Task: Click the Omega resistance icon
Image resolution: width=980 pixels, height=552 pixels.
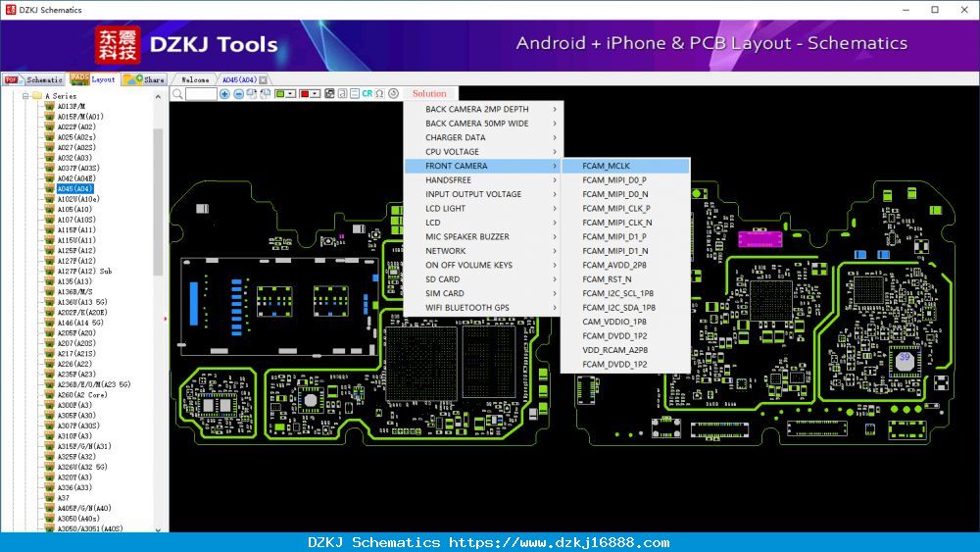Action: pos(379,94)
